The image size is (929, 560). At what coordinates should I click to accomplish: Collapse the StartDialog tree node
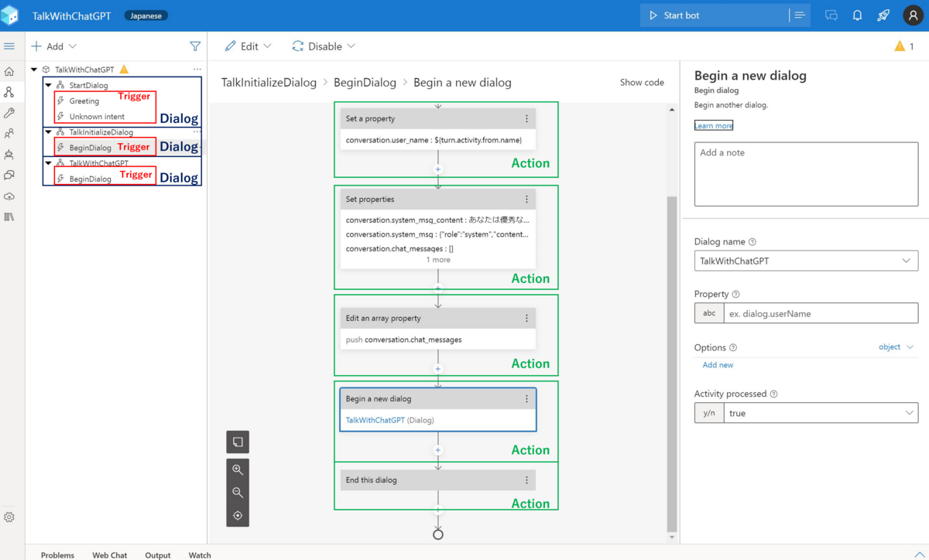(48, 85)
